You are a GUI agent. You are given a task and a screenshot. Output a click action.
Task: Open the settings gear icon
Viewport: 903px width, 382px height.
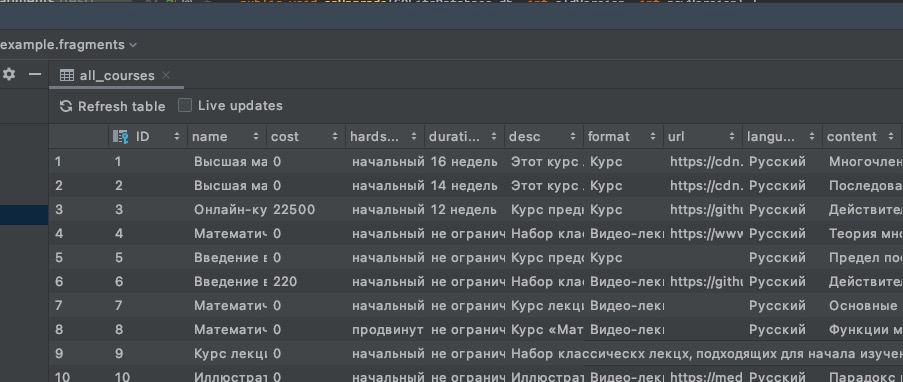9,74
